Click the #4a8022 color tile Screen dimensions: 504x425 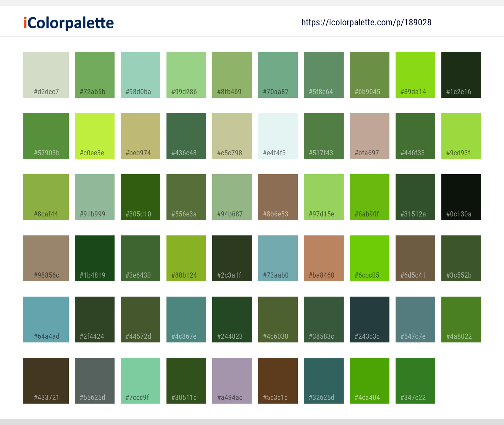tap(461, 320)
